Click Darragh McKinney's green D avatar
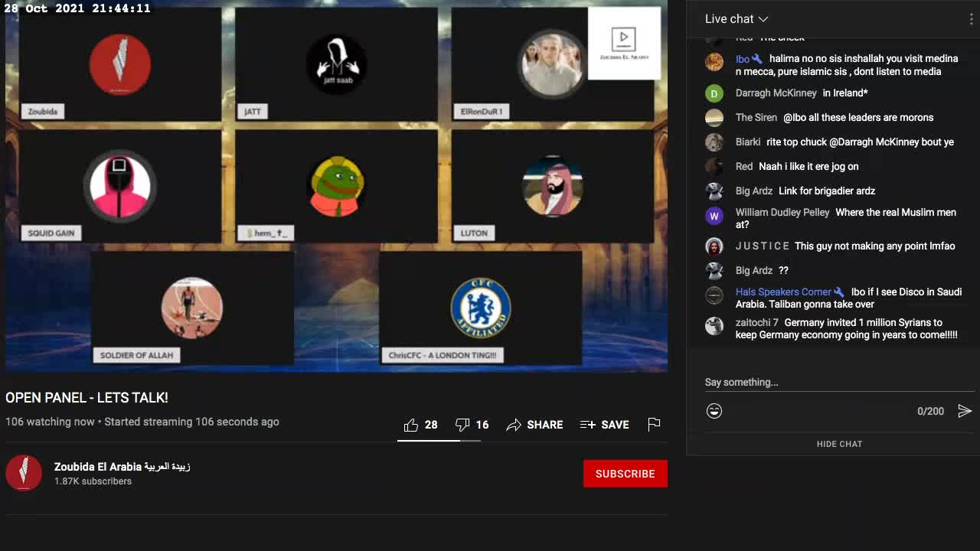 (x=714, y=93)
